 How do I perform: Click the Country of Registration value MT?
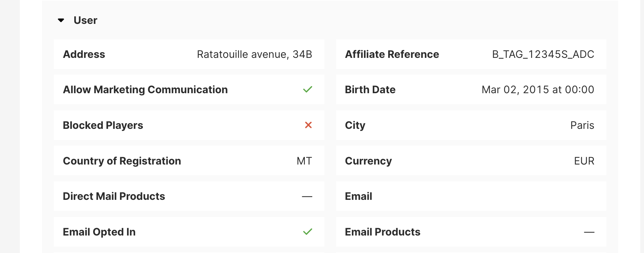tap(304, 161)
